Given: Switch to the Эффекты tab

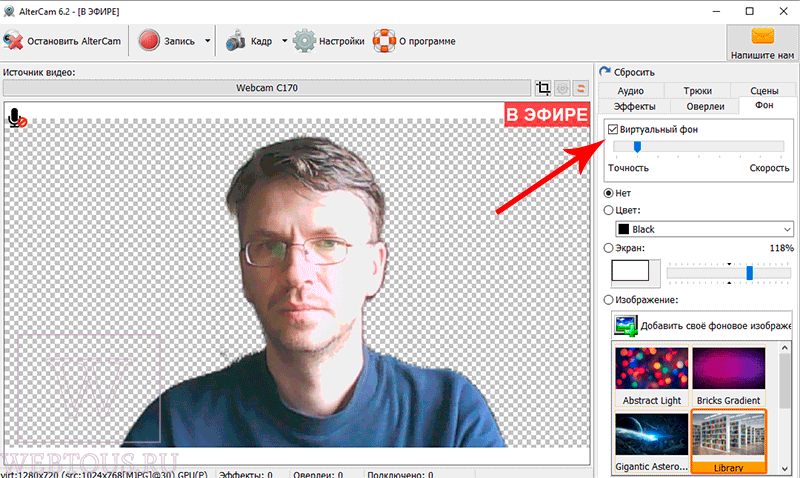Looking at the screenshot, I should click(634, 106).
